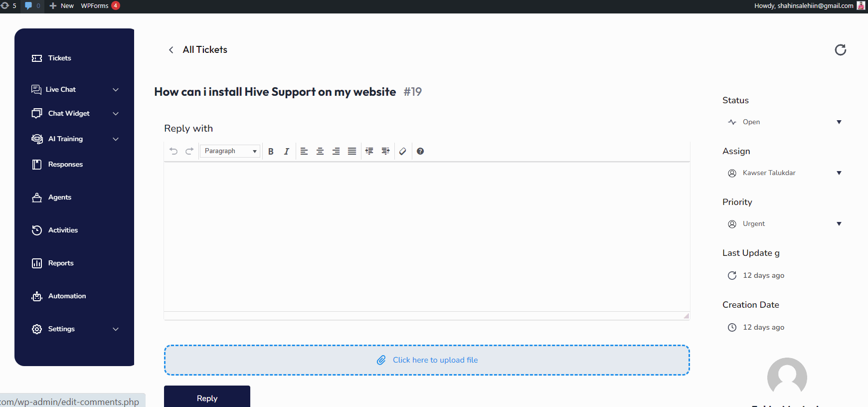The width and height of the screenshot is (868, 407).
Task: Open the WPForms admin bar menu
Action: coord(100,5)
